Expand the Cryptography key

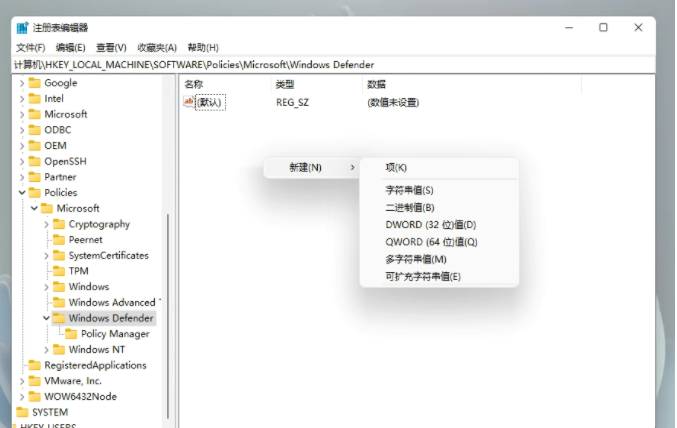pyautogui.click(x=46, y=224)
